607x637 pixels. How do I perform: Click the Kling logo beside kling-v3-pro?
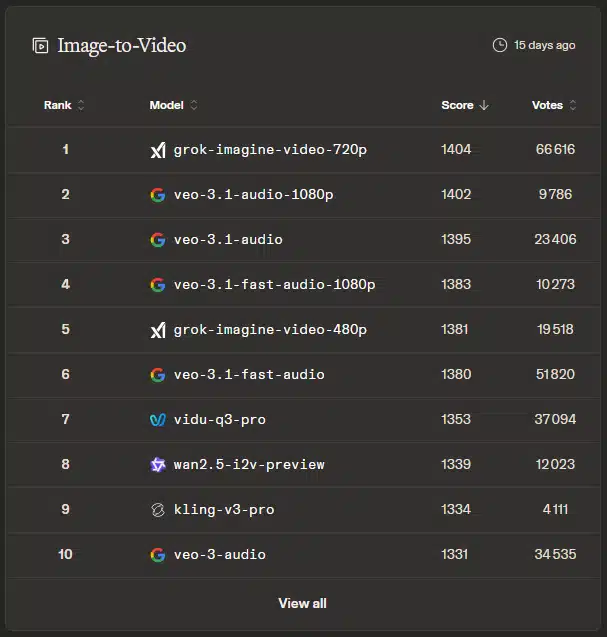pos(157,509)
